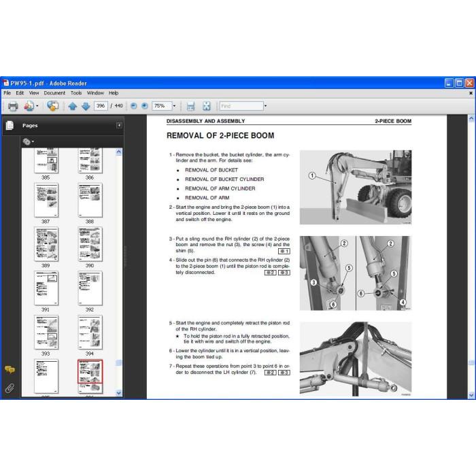The height and width of the screenshot is (476, 476).
Task: Open the Edit menu
Action: pos(20,93)
